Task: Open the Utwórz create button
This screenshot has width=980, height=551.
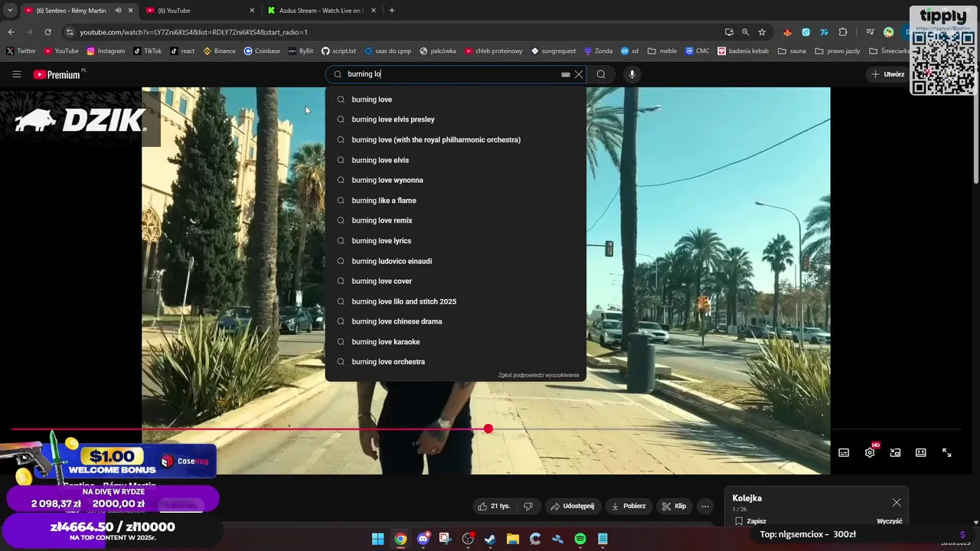Action: pyautogui.click(x=888, y=74)
